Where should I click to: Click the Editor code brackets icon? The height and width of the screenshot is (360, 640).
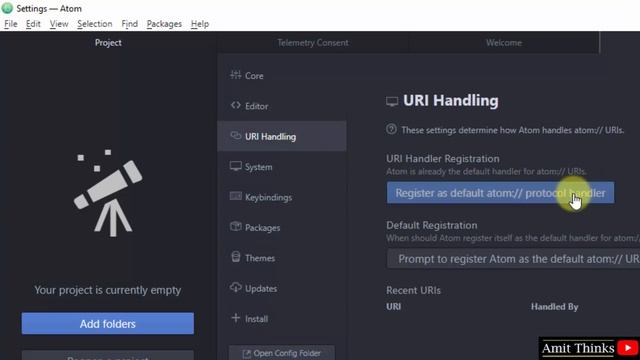(236, 105)
